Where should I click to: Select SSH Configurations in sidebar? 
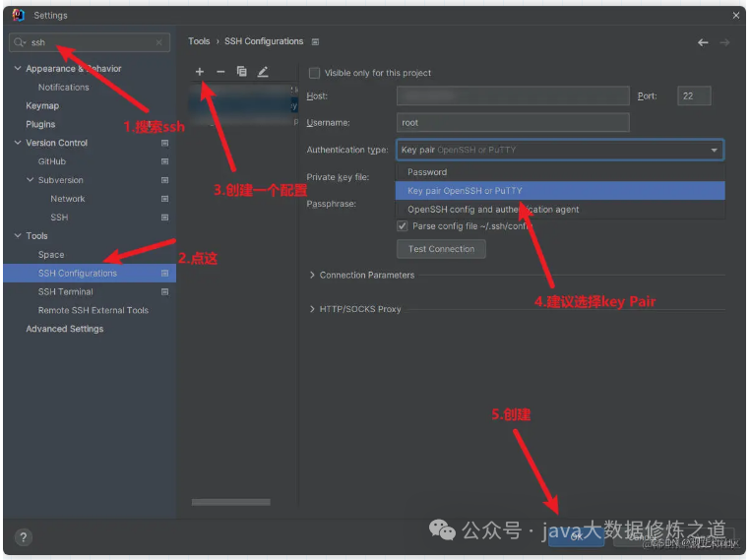pos(90,273)
